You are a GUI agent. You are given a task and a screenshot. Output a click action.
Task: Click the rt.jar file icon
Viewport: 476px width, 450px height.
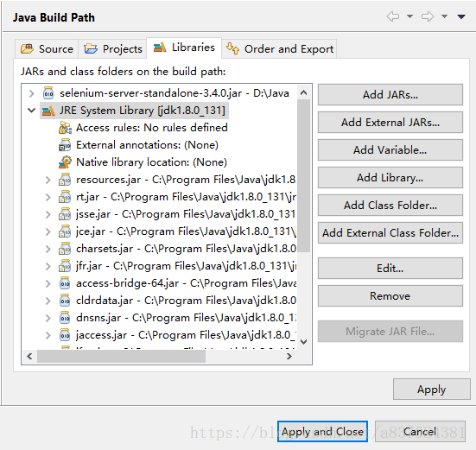(x=65, y=197)
